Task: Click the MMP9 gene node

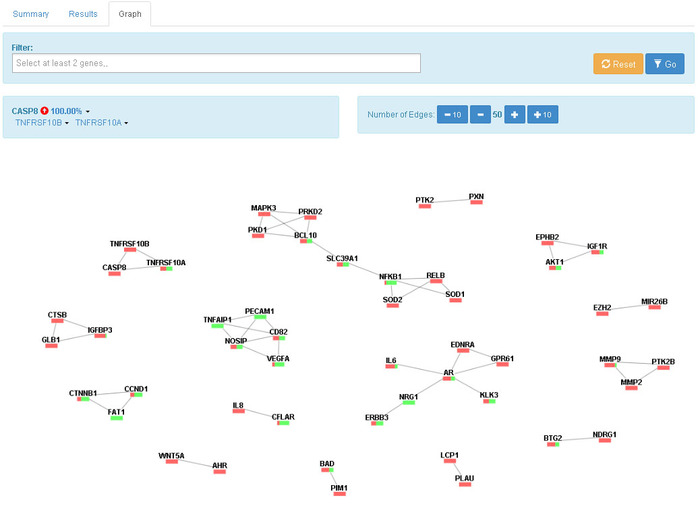Action: click(610, 359)
